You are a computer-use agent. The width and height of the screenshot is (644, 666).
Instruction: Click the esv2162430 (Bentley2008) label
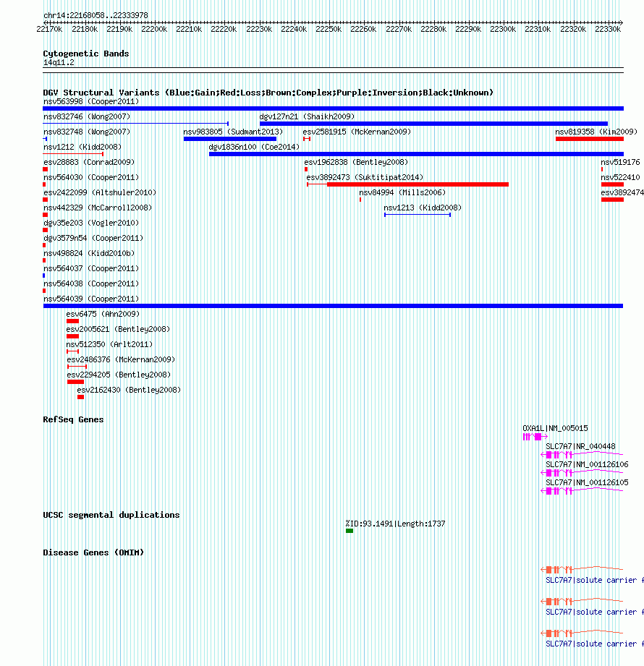(x=129, y=390)
